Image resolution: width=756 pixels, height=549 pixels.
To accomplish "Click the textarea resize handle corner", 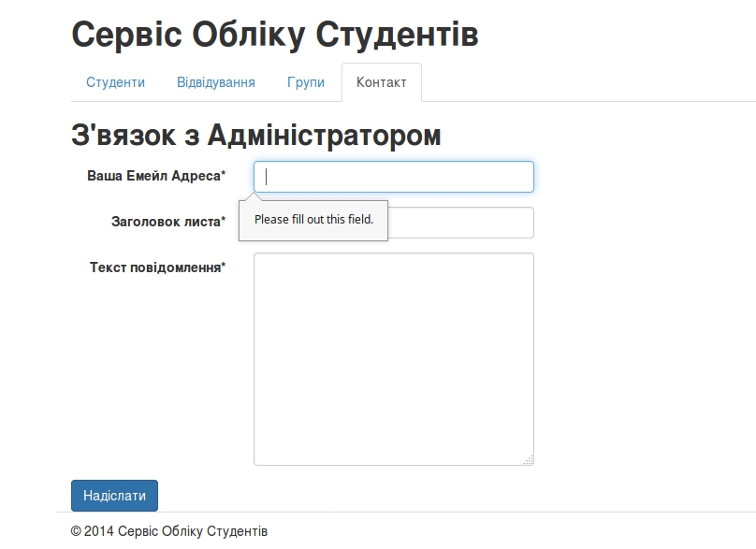I will (529, 460).
